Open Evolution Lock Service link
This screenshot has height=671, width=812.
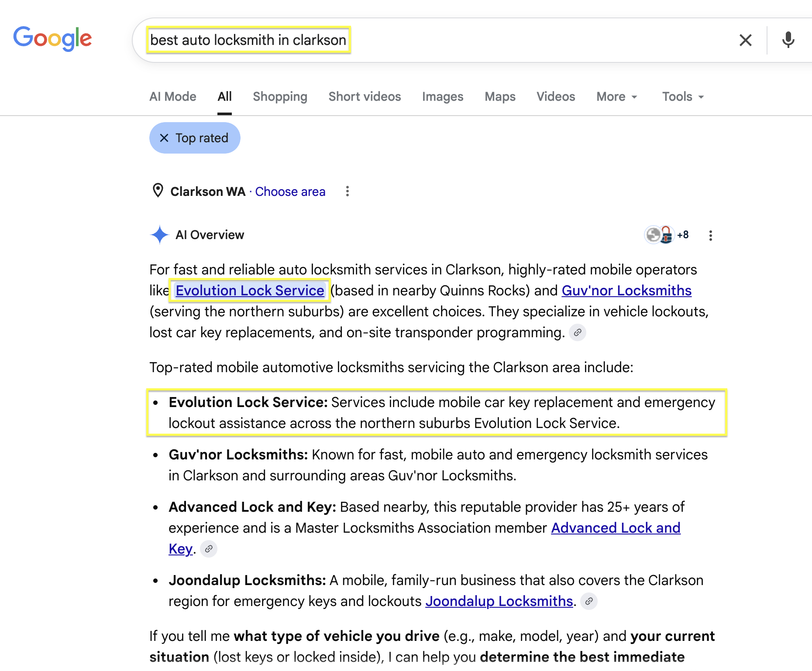coord(250,291)
